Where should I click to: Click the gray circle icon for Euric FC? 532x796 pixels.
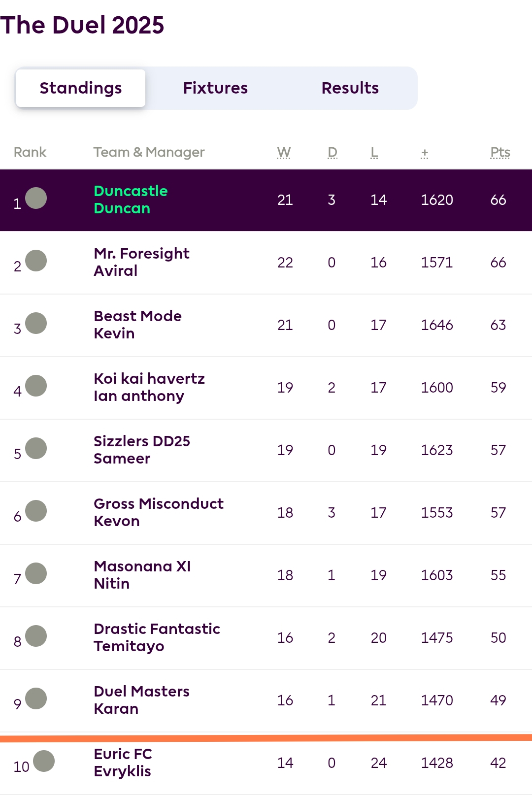[44, 761]
